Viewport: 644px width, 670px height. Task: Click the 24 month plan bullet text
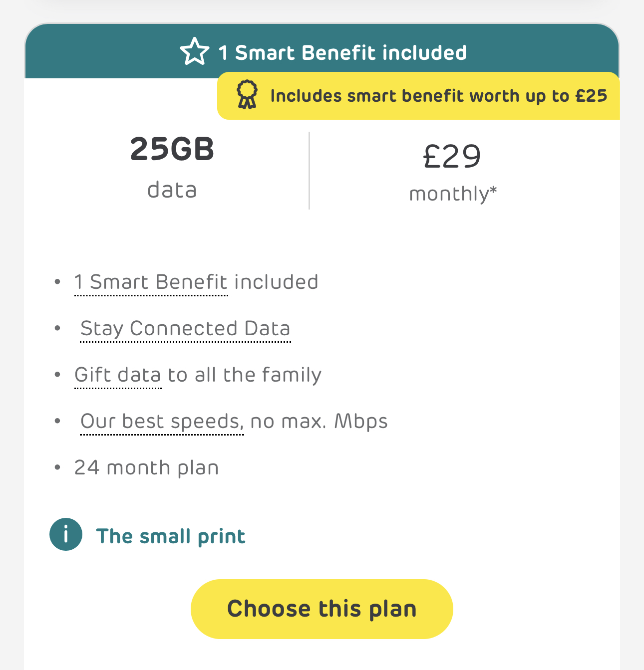pos(146,468)
